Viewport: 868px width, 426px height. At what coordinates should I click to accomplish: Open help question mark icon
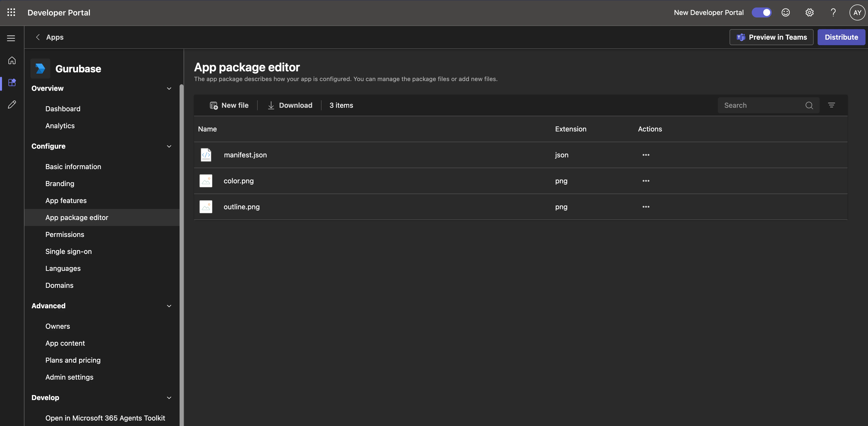tap(833, 12)
